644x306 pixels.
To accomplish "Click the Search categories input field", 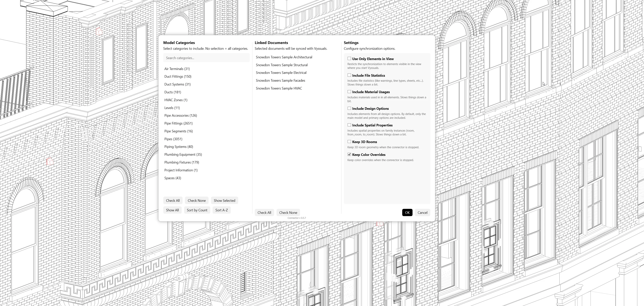I will (206, 58).
